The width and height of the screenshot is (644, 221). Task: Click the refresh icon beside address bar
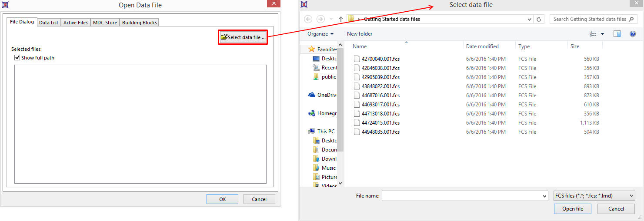[539, 19]
